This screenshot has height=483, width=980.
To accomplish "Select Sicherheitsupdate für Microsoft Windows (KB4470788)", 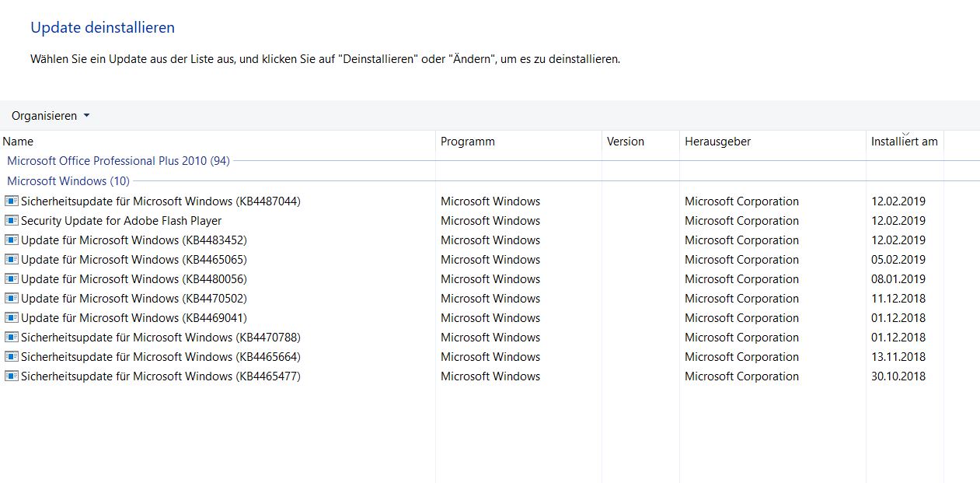I will (x=161, y=338).
